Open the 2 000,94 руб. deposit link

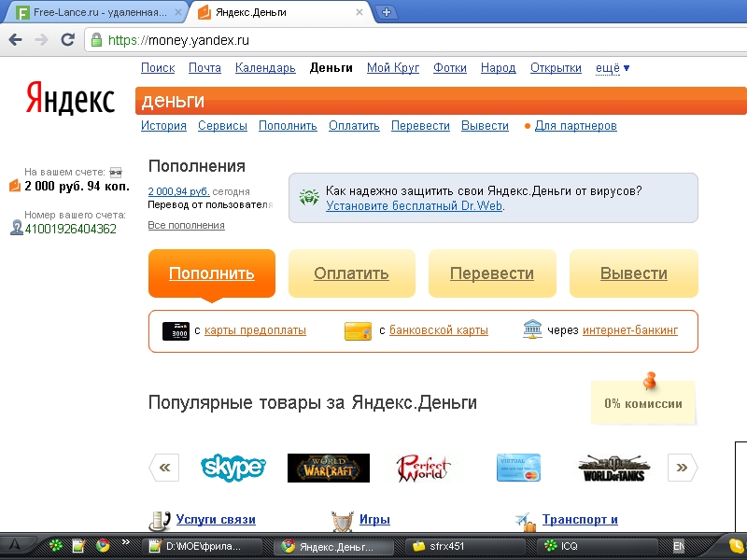[x=178, y=191]
